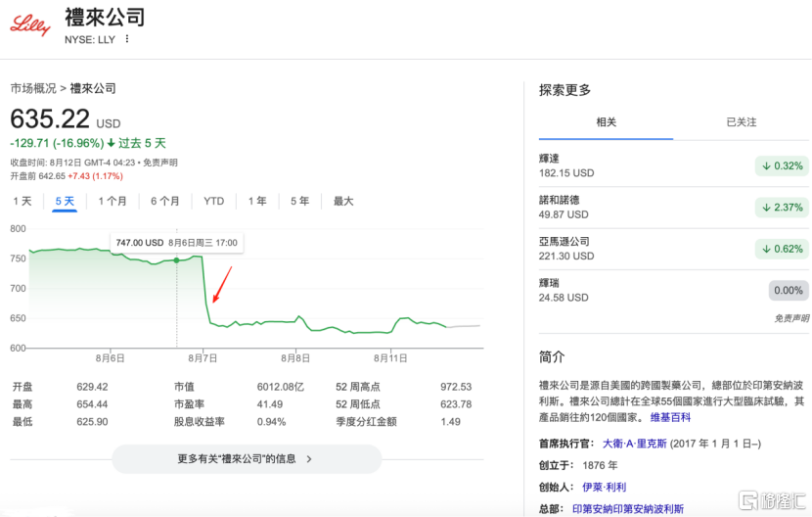The height and width of the screenshot is (517, 812).
Task: Click the 0.00% change badge for 輝瑞
Action: click(789, 291)
